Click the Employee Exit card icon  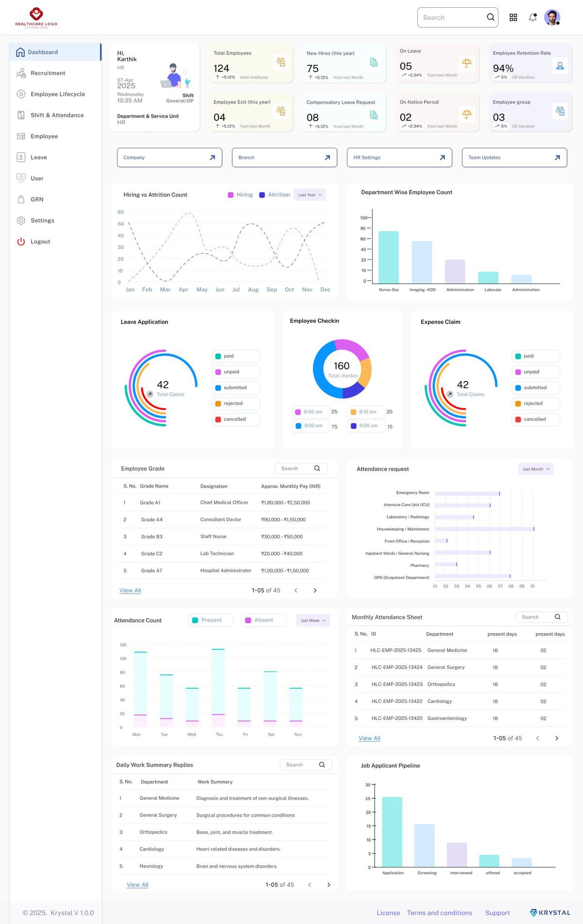click(281, 111)
